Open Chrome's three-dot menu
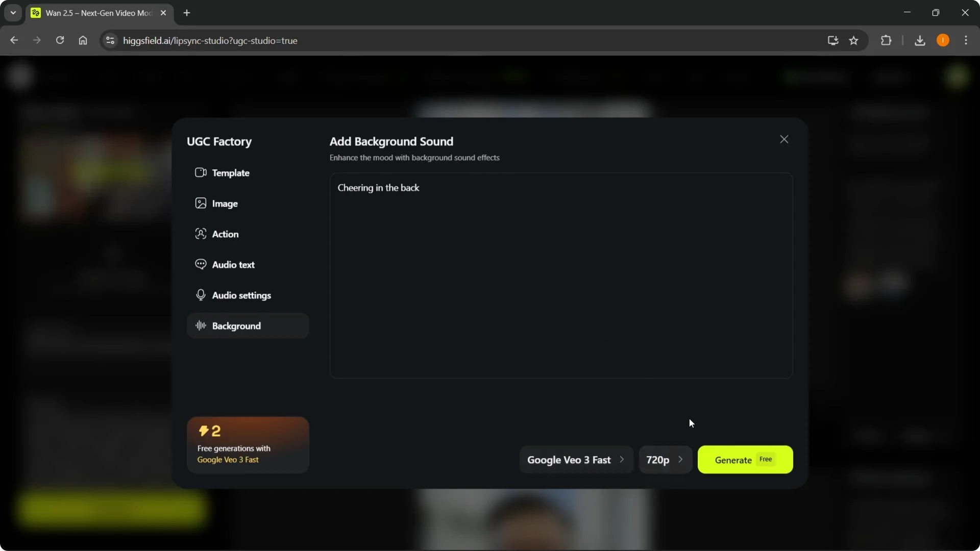The width and height of the screenshot is (980, 551). pos(966,40)
